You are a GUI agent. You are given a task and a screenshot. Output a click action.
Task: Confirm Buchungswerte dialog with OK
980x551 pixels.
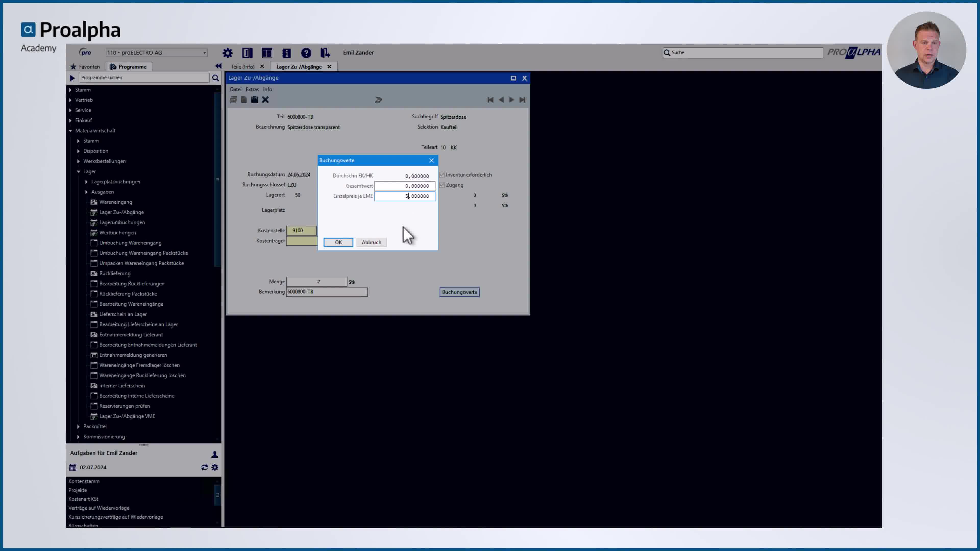click(x=338, y=242)
